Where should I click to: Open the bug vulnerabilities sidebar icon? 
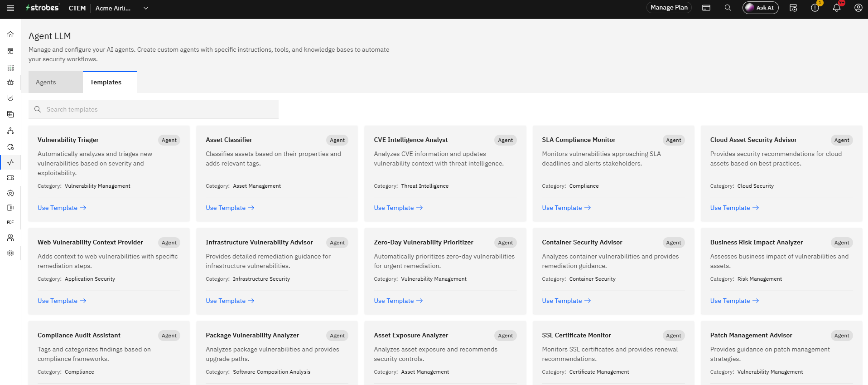coord(10,83)
